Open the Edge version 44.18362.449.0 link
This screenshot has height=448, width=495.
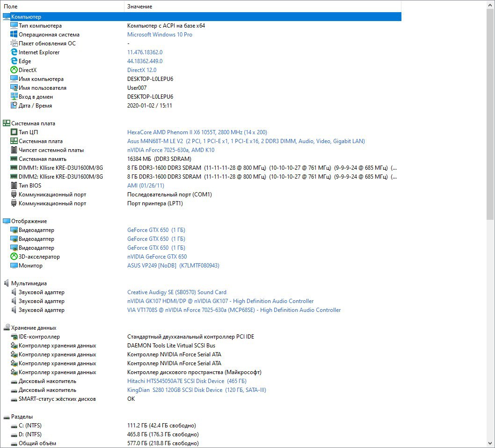[145, 61]
